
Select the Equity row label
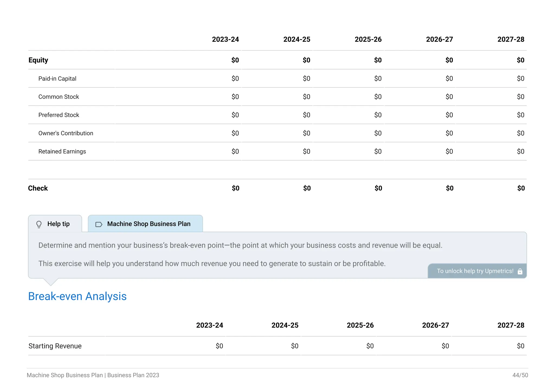38,60
